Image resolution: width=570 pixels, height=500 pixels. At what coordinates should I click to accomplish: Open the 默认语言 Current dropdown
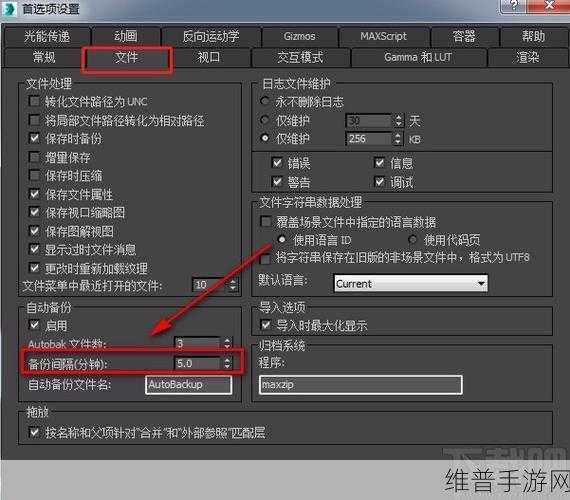411,284
